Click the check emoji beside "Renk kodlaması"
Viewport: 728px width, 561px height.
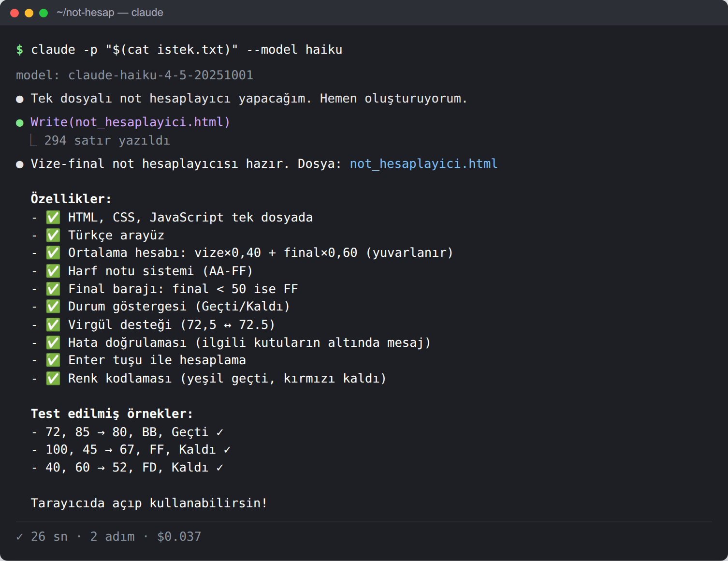pos(53,379)
